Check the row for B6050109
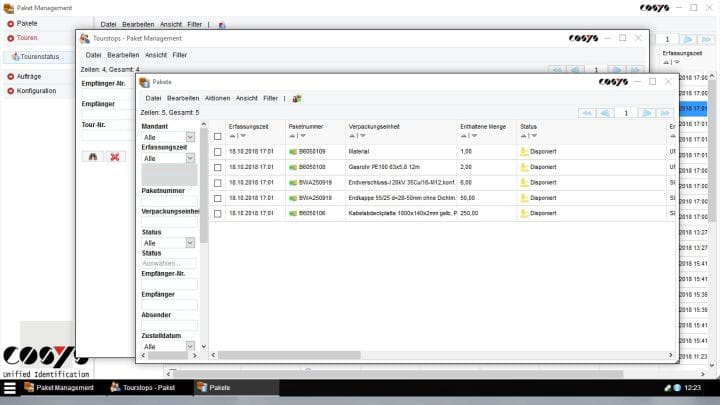 coord(218,152)
